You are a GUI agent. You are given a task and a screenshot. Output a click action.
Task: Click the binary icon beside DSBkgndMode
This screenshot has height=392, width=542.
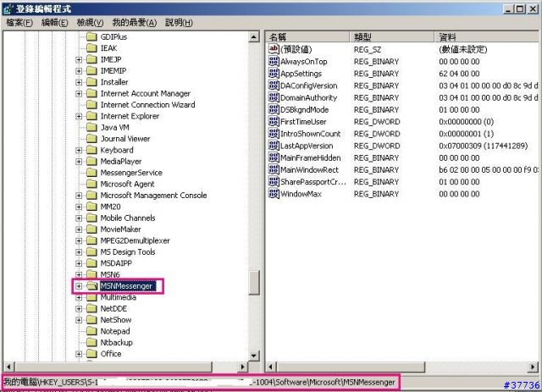point(274,109)
